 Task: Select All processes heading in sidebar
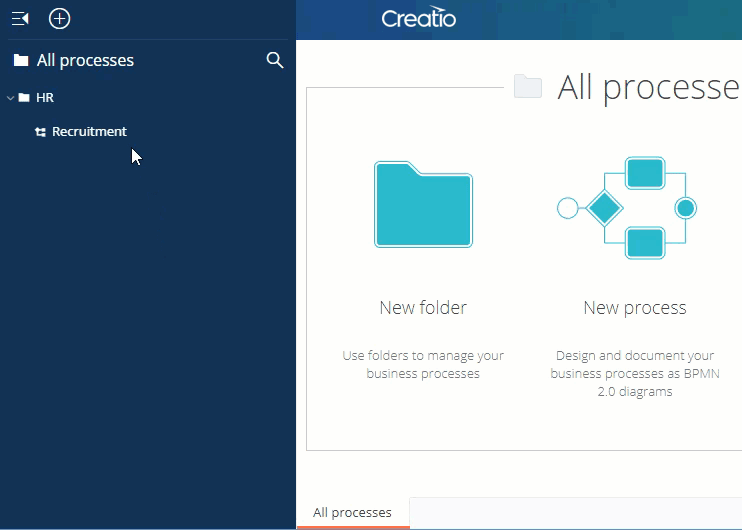coord(85,60)
